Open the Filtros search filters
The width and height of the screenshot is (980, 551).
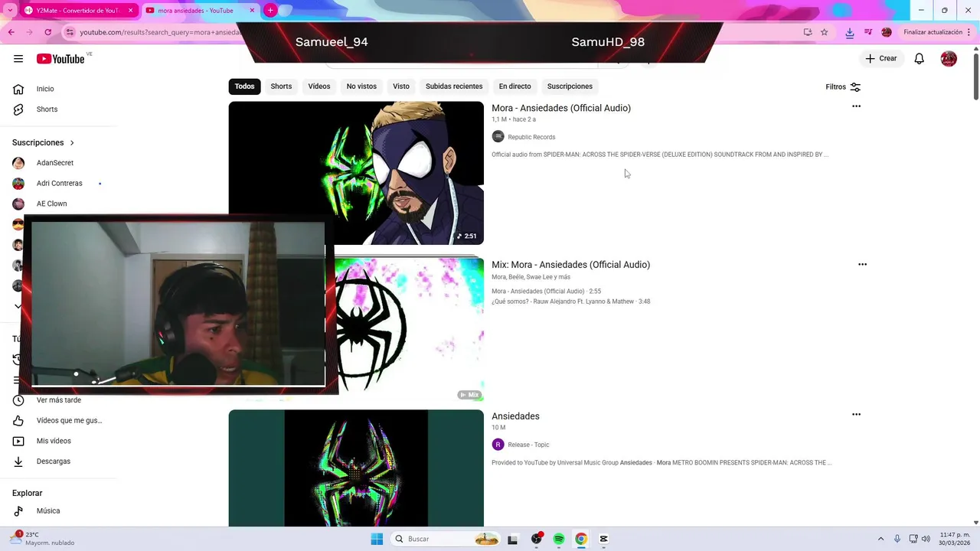843,87
